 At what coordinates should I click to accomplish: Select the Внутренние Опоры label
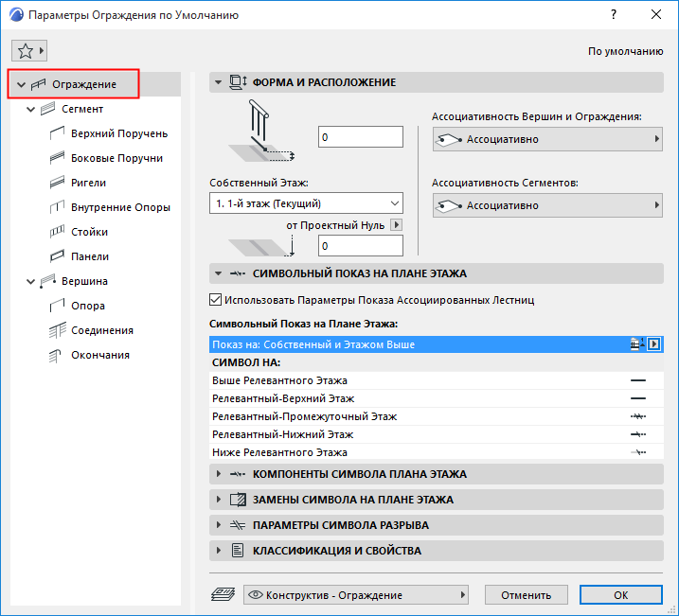point(120,207)
